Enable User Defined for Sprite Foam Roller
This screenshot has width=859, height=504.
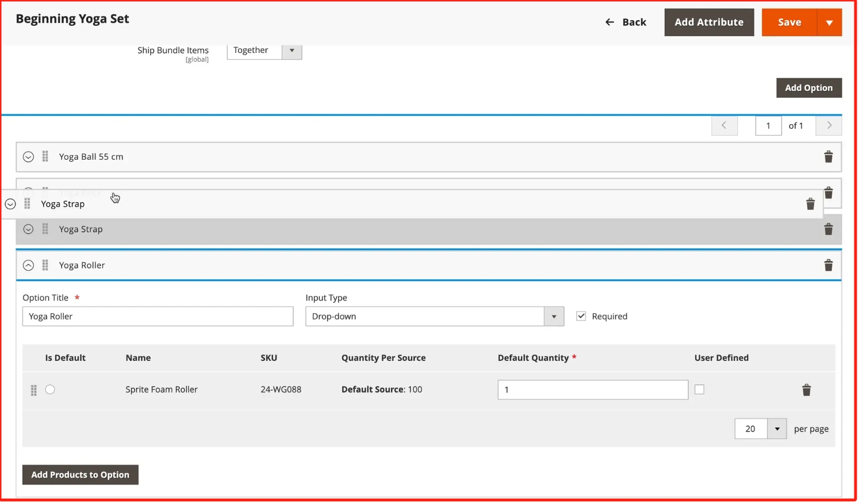(x=699, y=390)
